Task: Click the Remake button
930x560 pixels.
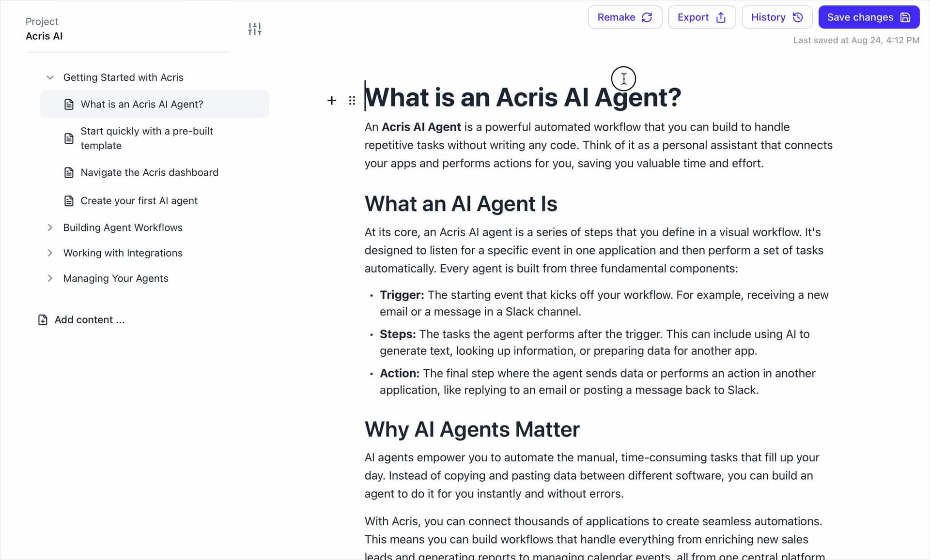Action: (624, 17)
